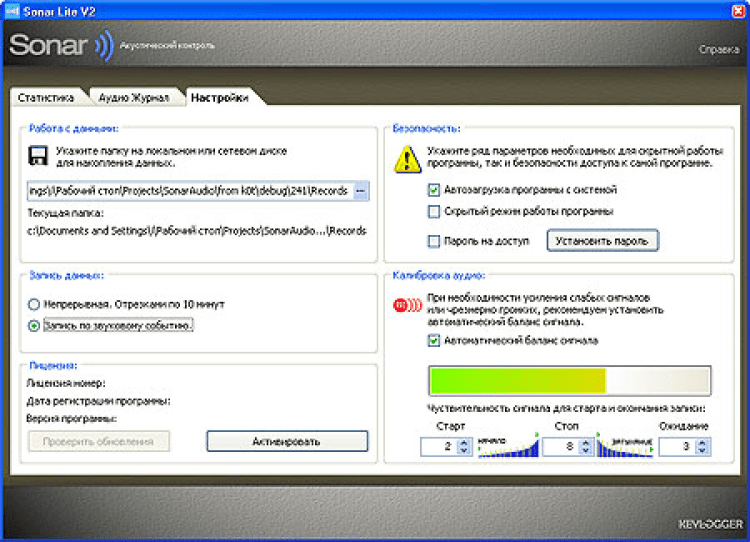Click the yellow warning triangle icon
The height and width of the screenshot is (542, 750).
[407, 159]
